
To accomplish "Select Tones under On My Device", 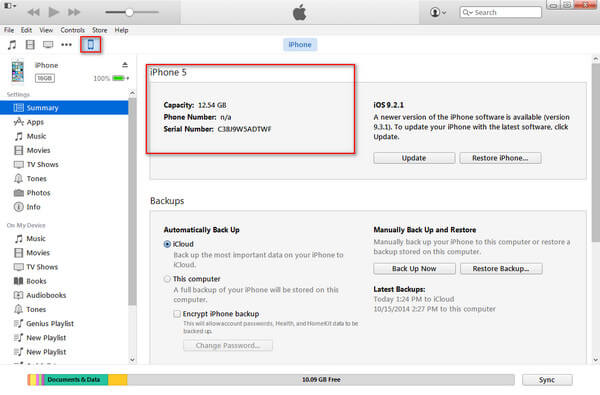I will click(64, 309).
